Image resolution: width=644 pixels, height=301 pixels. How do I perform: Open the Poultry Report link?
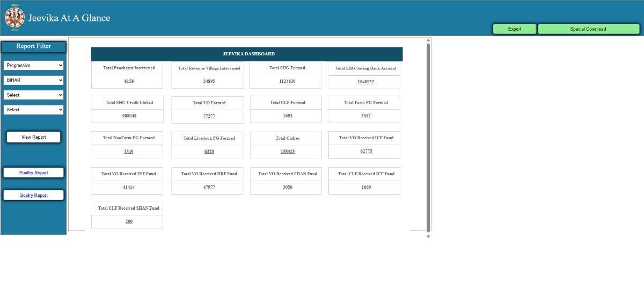(33, 173)
